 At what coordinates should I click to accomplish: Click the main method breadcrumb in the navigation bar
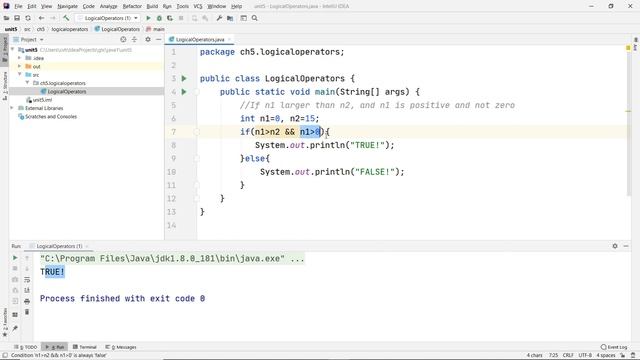156,29
